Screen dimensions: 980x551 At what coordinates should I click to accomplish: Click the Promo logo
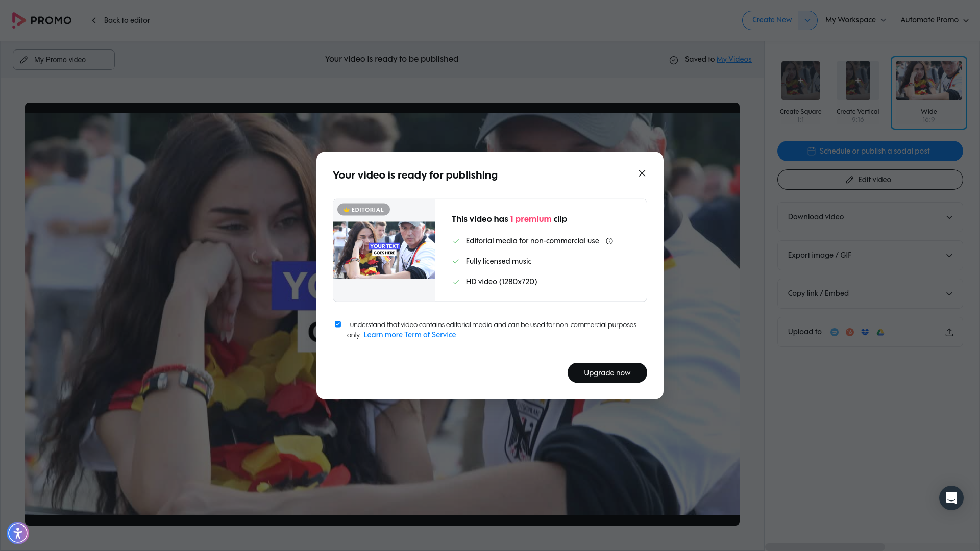click(42, 20)
